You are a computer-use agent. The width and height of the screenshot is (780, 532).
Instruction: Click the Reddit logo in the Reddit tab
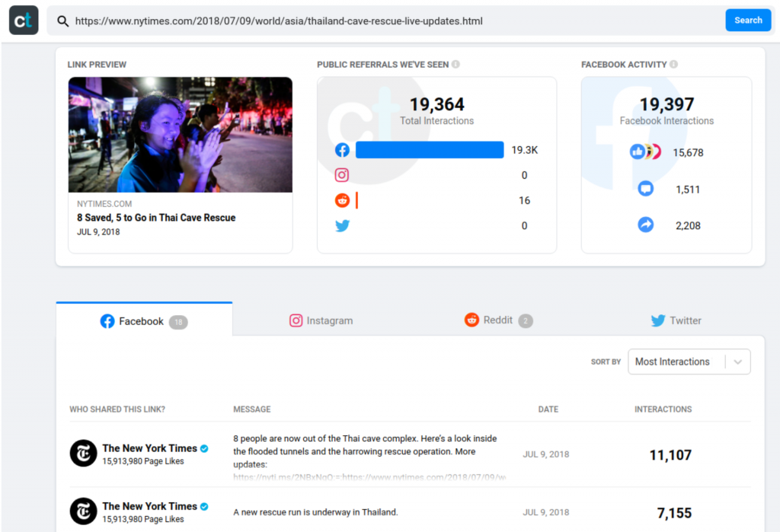[472, 320]
